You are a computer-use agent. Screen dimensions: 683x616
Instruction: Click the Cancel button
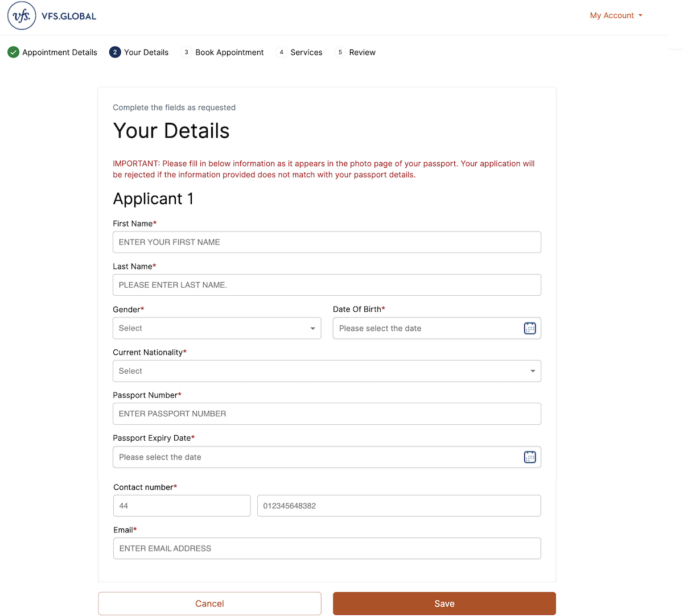tap(209, 603)
